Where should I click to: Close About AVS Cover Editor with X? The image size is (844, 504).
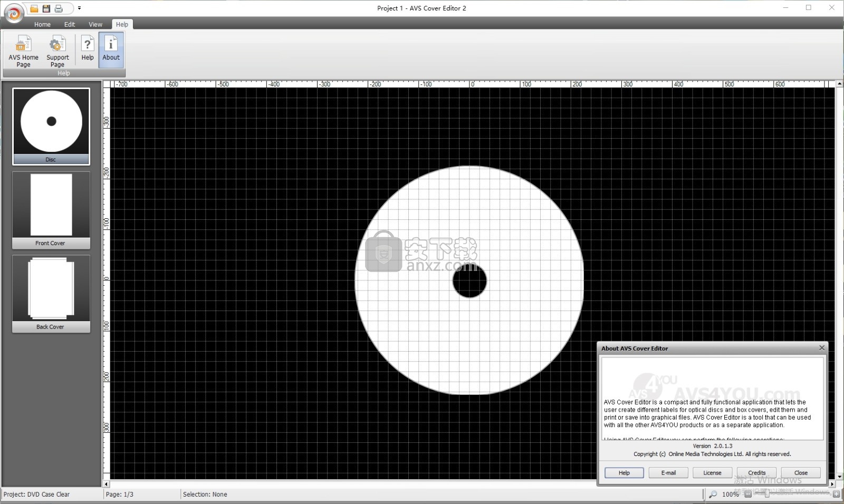point(821,348)
